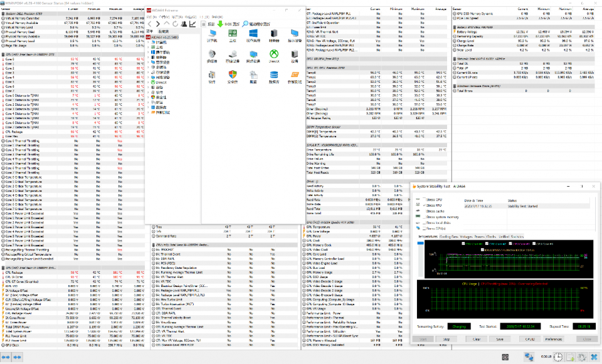Expand the Motherboard node in the AIDA64 tree

coord(149,47)
